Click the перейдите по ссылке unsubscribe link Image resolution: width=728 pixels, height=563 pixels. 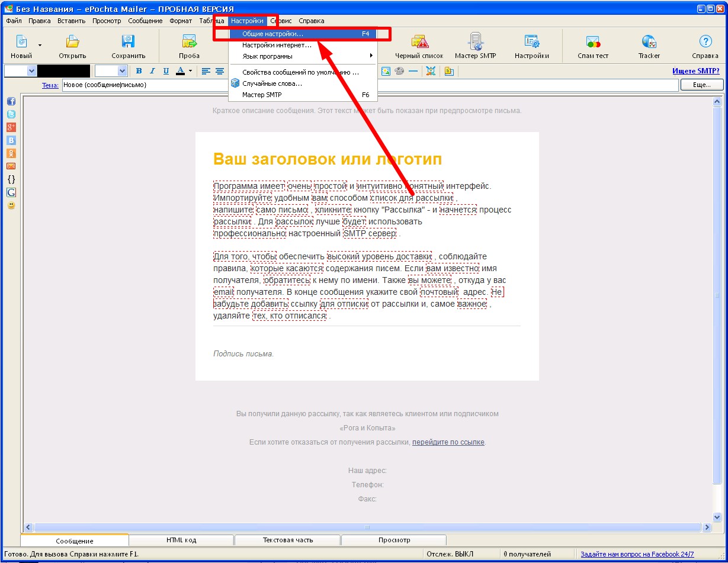448,442
